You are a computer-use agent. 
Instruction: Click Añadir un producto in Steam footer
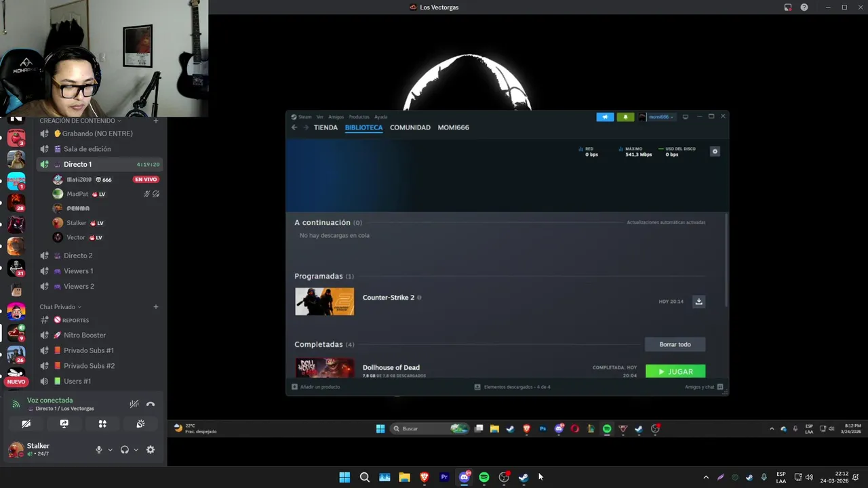(x=316, y=387)
